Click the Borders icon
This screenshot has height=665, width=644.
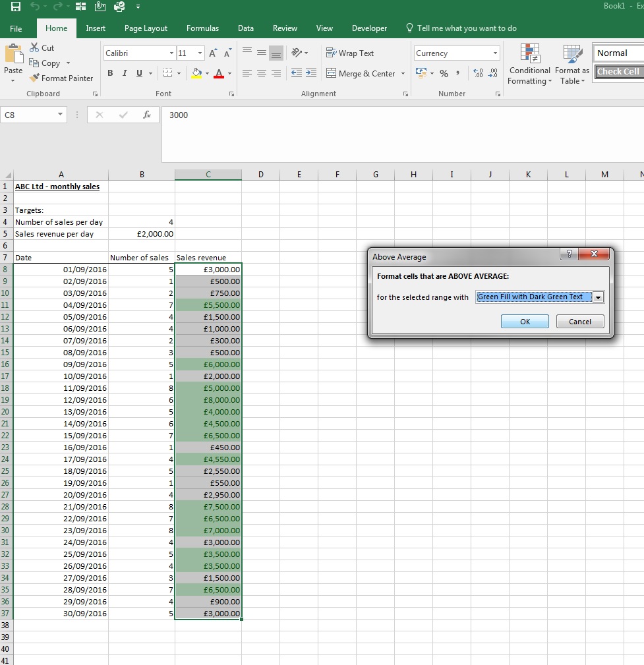click(x=168, y=73)
